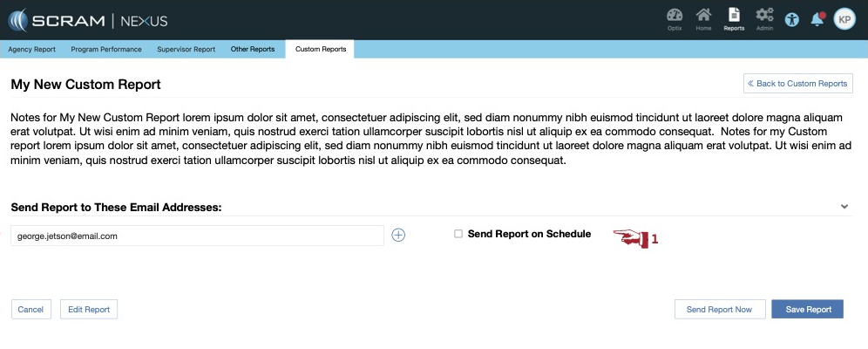Click the Edit Report button
868x349 pixels.
[89, 310]
